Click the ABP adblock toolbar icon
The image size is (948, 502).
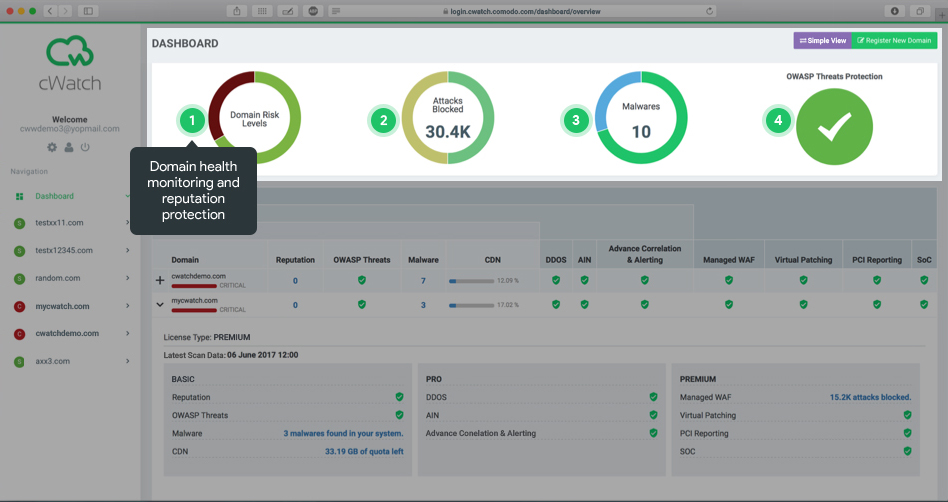tap(313, 11)
